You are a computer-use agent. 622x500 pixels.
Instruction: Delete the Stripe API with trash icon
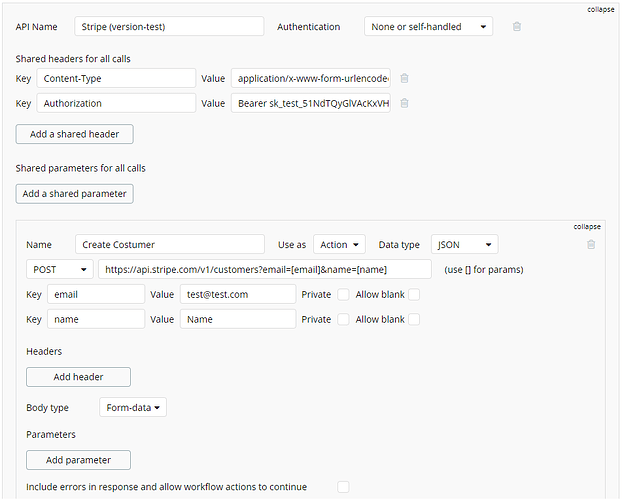tap(517, 27)
